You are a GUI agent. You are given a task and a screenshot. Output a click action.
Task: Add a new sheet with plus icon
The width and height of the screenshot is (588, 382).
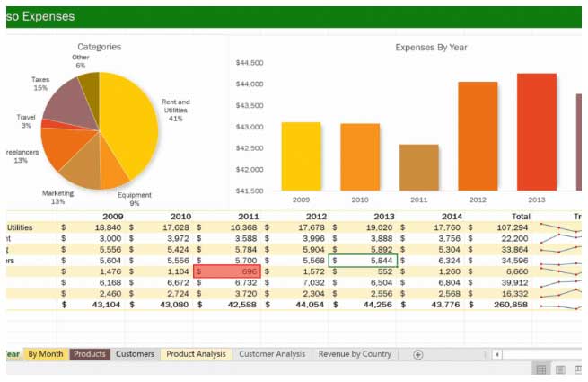click(417, 354)
